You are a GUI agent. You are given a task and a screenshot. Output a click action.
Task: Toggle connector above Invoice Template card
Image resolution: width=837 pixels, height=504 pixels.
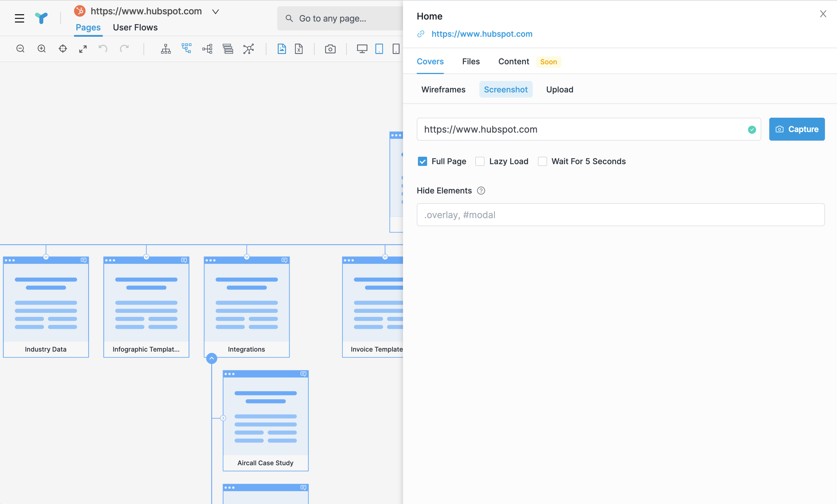click(385, 257)
